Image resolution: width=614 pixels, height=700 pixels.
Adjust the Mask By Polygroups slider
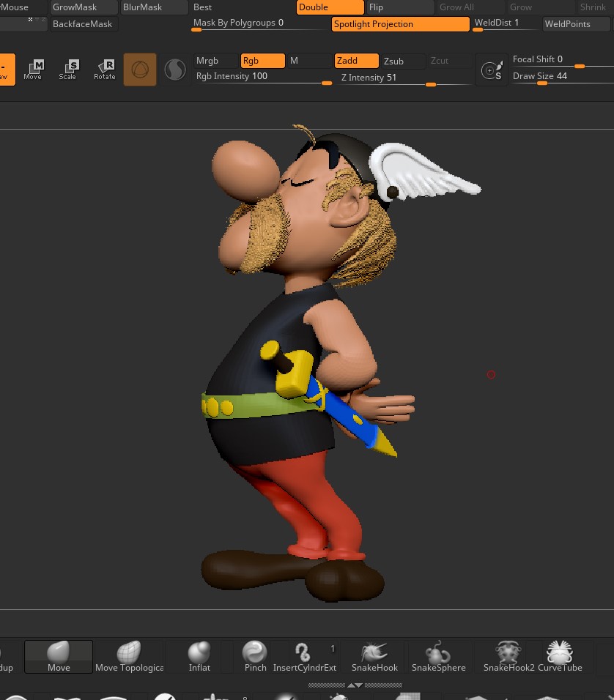(x=259, y=24)
